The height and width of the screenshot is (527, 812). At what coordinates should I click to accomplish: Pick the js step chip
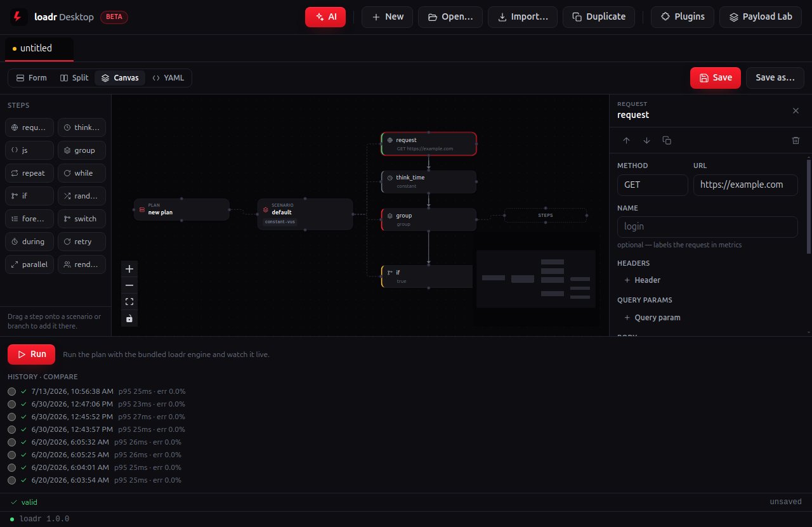[29, 150]
